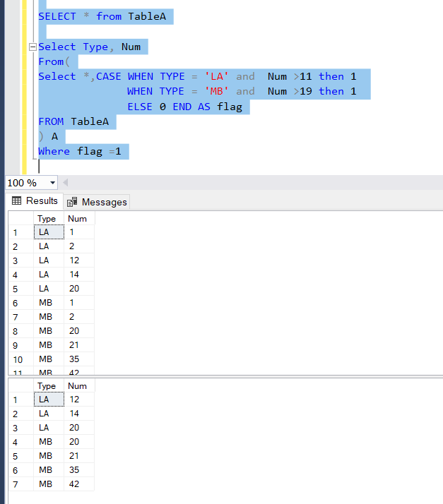Click the horizontal scroll left arrow
The width and height of the screenshot is (443, 504).
tap(65, 183)
